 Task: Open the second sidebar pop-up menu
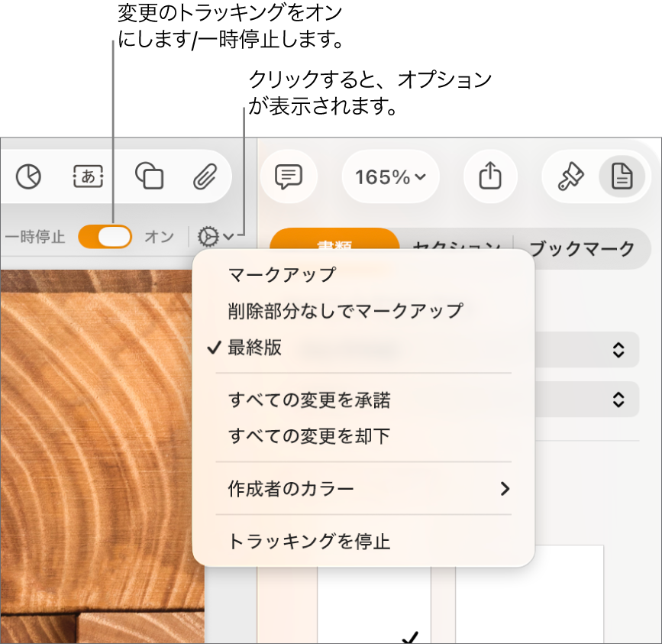tap(587, 399)
